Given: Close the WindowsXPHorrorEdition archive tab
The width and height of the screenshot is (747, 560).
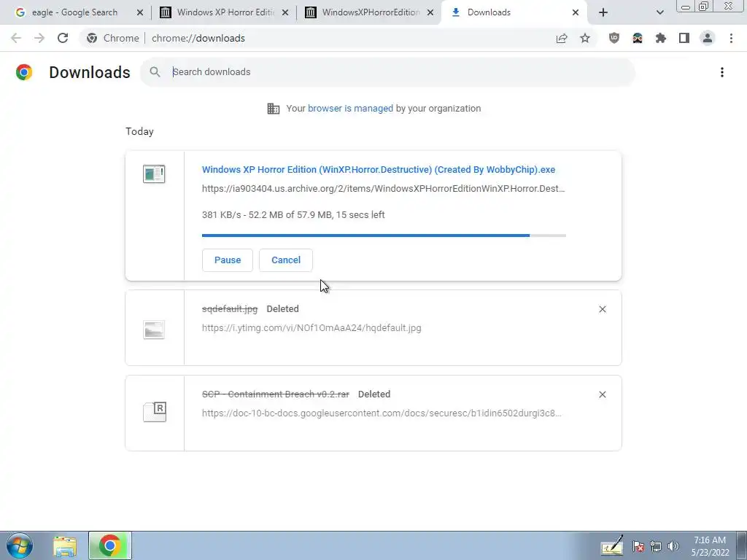Looking at the screenshot, I should point(430,13).
